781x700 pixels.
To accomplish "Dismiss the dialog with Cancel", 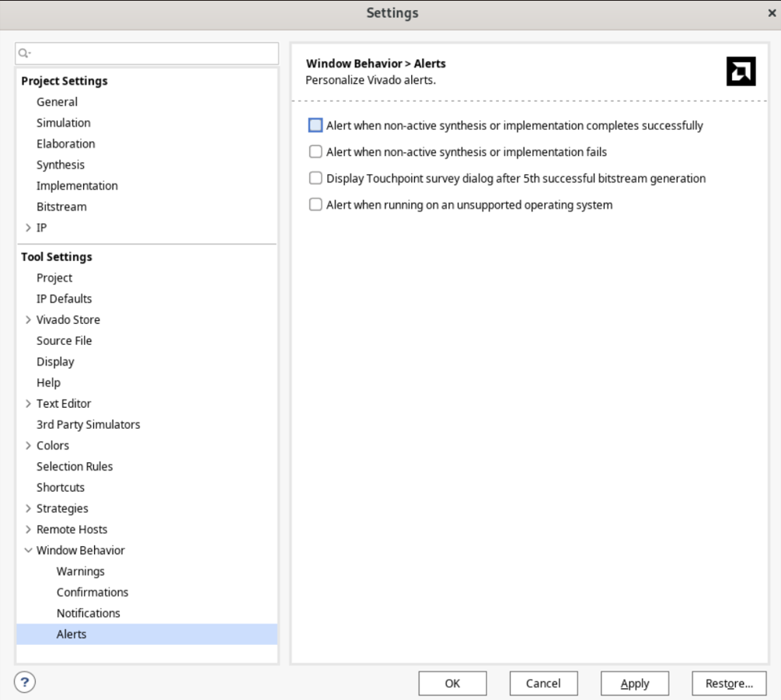I will tap(543, 683).
